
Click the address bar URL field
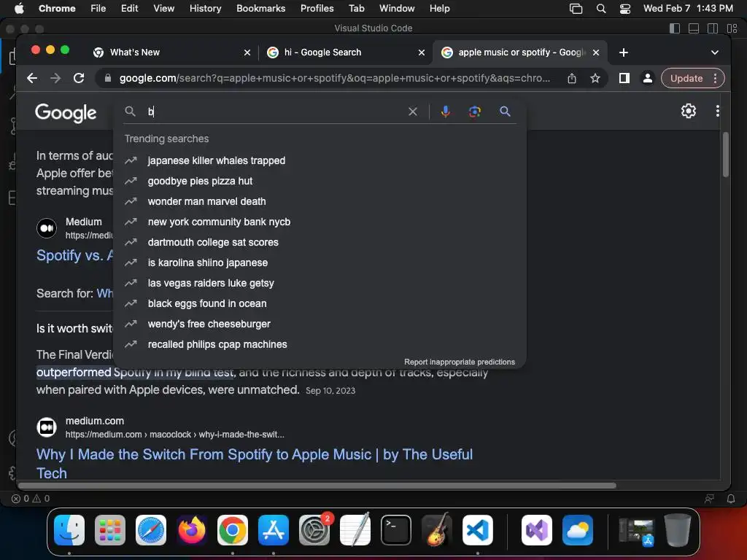[334, 78]
